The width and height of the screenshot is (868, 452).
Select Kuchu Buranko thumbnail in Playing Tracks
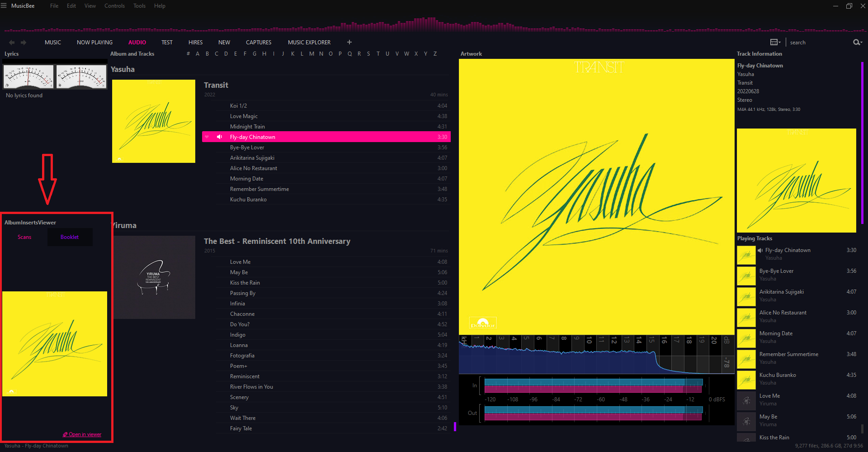click(746, 380)
